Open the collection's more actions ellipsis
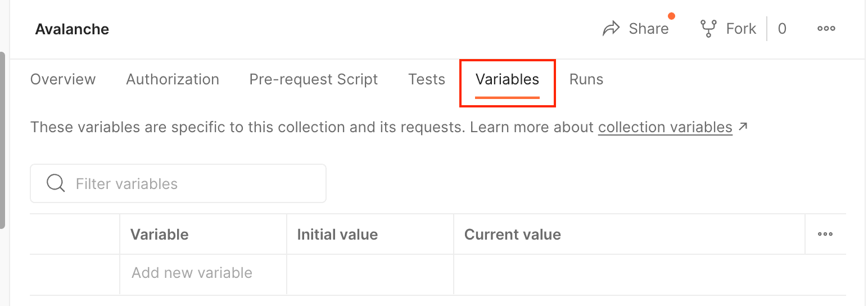The height and width of the screenshot is (306, 868). pos(826,29)
